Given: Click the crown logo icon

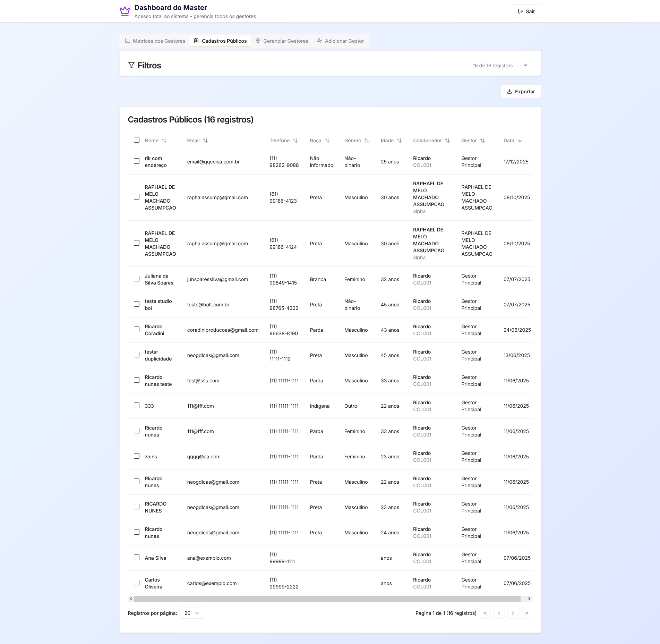Looking at the screenshot, I should click(125, 11).
